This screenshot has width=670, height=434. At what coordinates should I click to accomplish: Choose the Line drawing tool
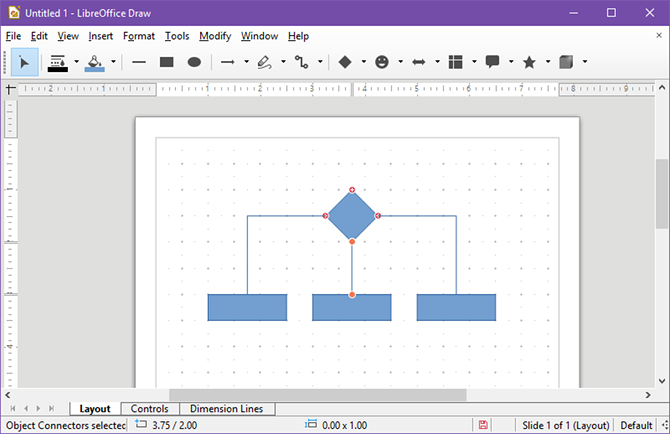pos(139,62)
